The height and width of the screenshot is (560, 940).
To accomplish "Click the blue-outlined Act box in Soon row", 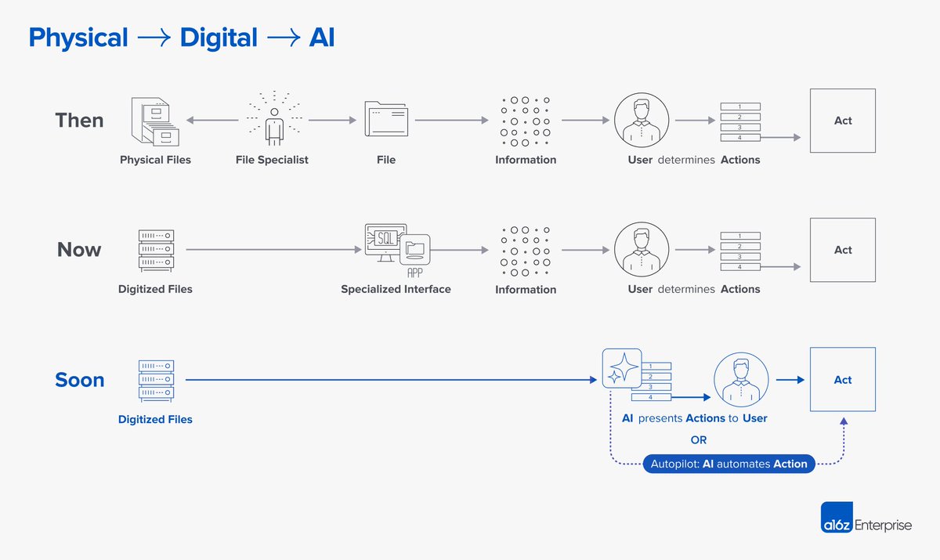I will [842, 380].
